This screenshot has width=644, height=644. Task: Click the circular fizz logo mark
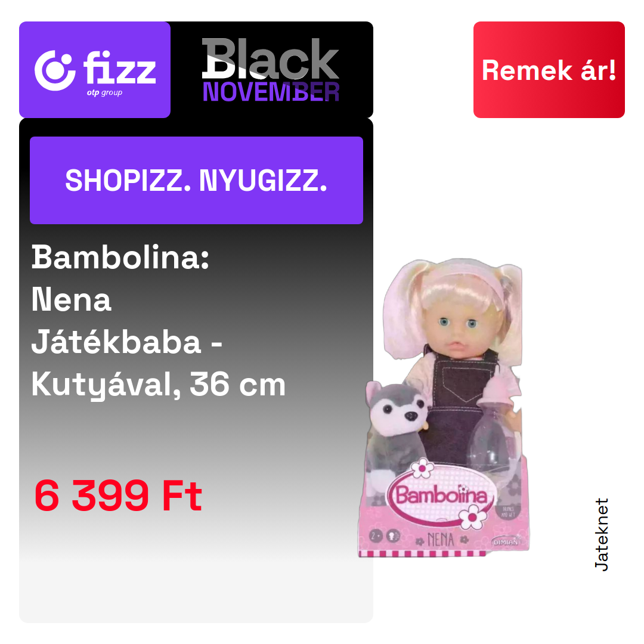click(55, 70)
